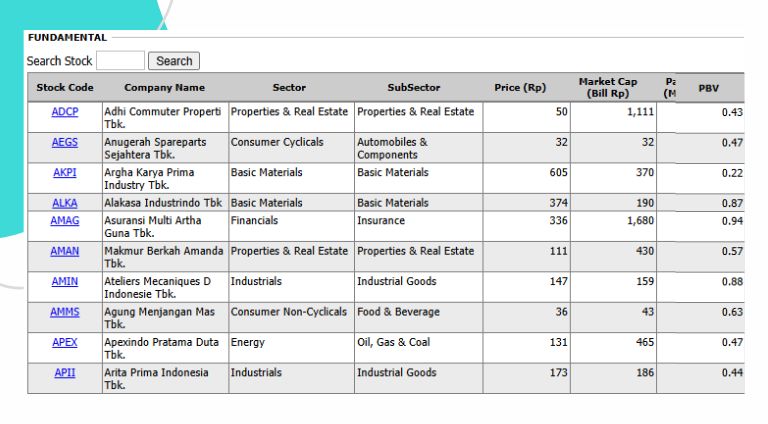The image size is (768, 424).
Task: Click the Company Name column header
Action: [x=165, y=87]
